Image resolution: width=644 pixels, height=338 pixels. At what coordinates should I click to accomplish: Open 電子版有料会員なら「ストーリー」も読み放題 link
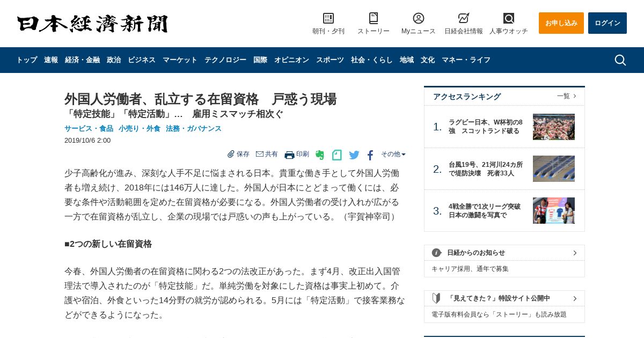pos(499,314)
